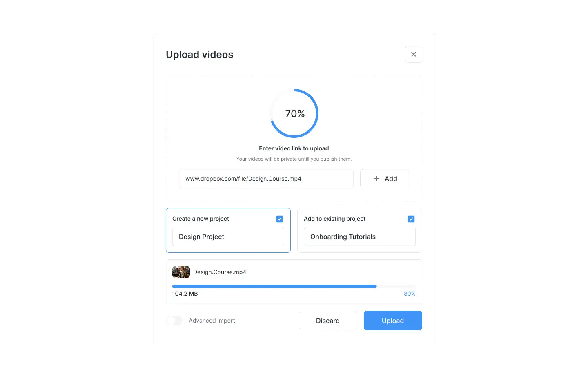This screenshot has height=376, width=588.
Task: Click the Design.Course.mp4 file name
Action: (x=220, y=272)
